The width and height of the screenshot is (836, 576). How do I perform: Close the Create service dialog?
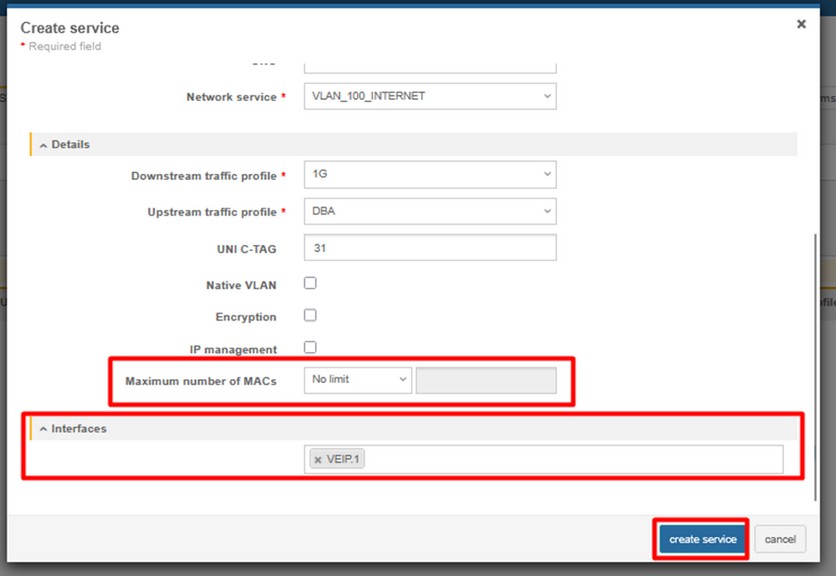801,24
